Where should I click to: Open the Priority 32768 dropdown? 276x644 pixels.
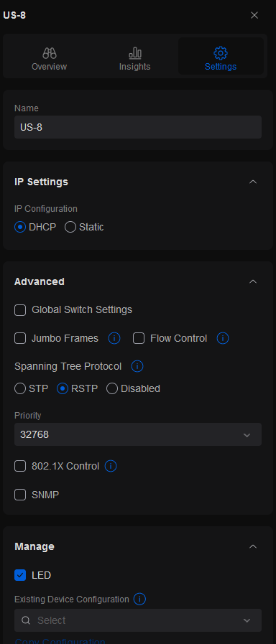pyautogui.click(x=138, y=434)
